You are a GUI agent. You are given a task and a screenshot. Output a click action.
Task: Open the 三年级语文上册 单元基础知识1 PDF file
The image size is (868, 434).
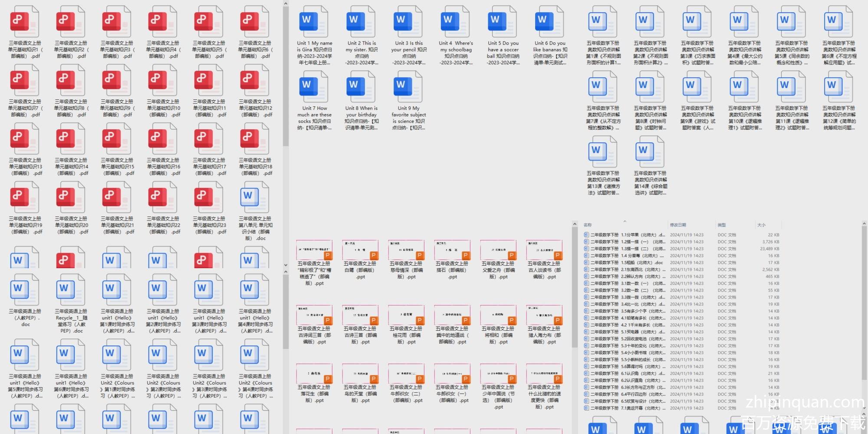tap(24, 23)
